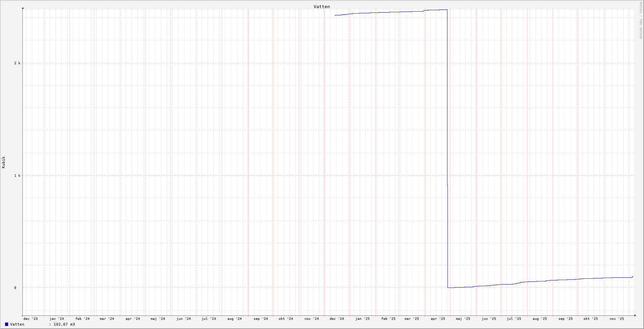Click the Vatten chart title
The width and height of the screenshot is (644, 329).
point(321,7)
